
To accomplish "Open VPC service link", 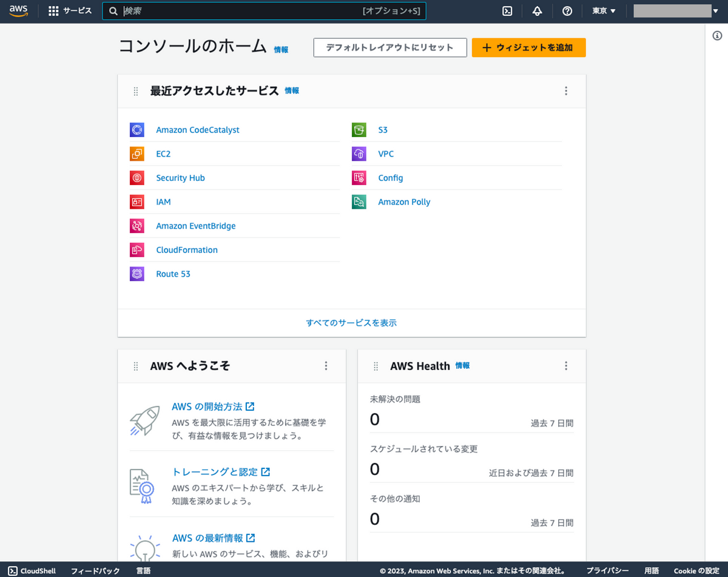I will [x=386, y=154].
